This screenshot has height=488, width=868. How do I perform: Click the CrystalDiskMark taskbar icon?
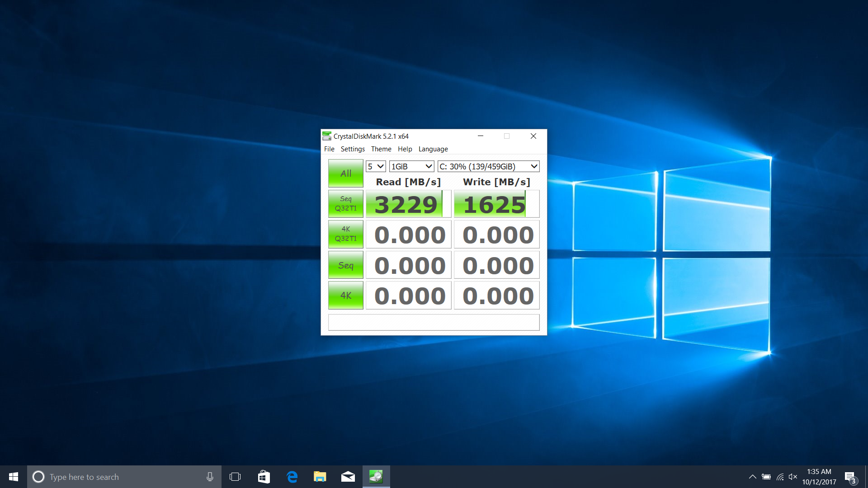click(x=376, y=477)
